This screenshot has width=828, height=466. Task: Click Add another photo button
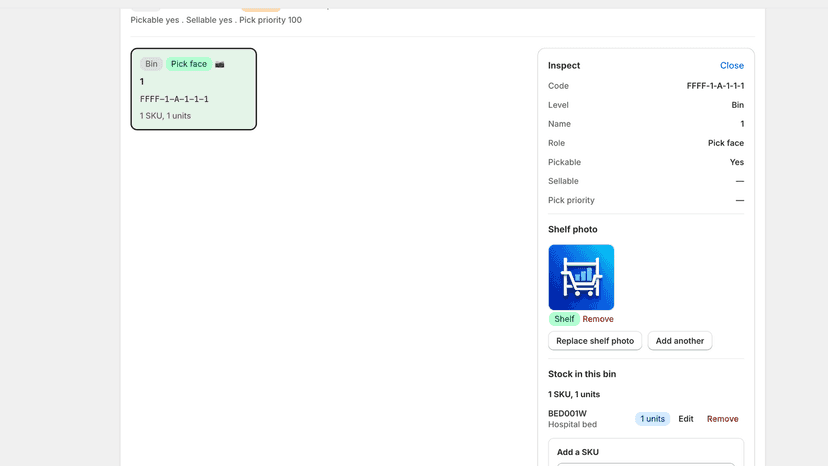click(x=680, y=341)
